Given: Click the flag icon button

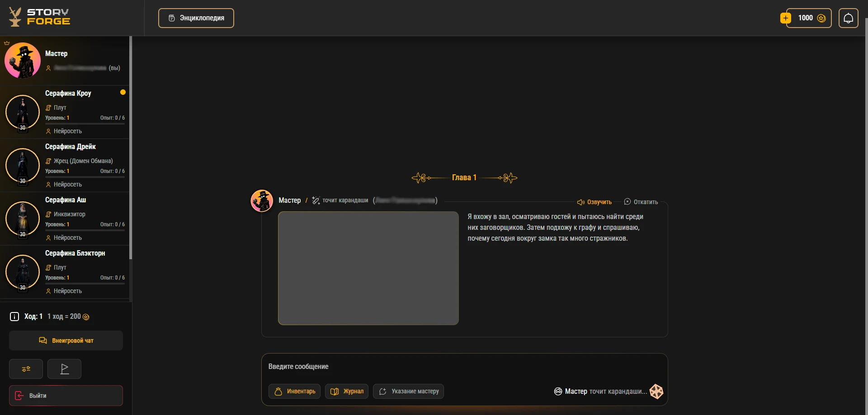Looking at the screenshot, I should click(x=64, y=369).
